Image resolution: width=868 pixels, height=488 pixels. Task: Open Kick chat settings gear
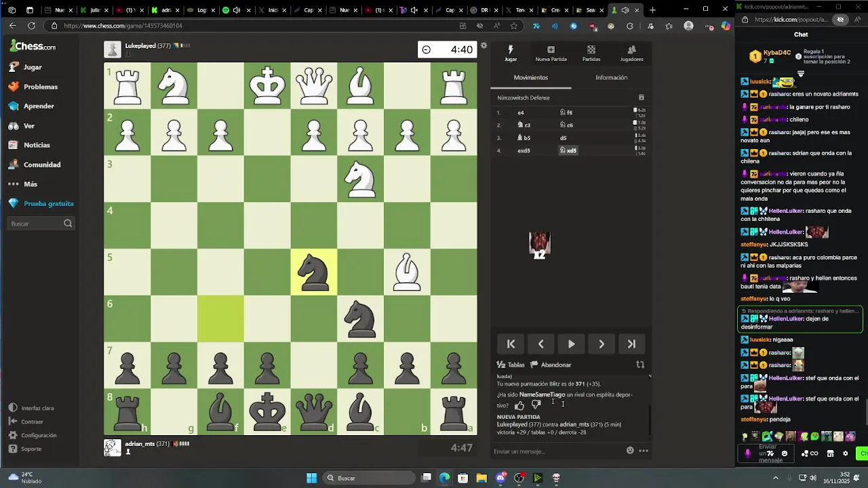[845, 453]
